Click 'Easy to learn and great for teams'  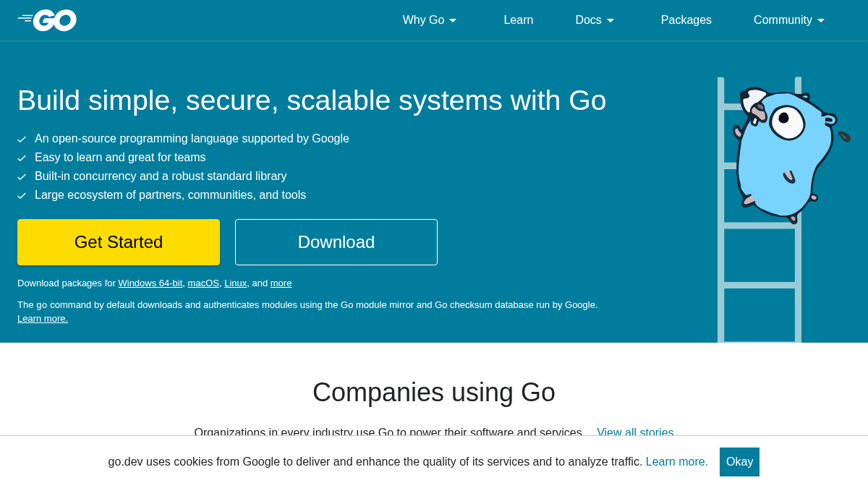(x=120, y=158)
